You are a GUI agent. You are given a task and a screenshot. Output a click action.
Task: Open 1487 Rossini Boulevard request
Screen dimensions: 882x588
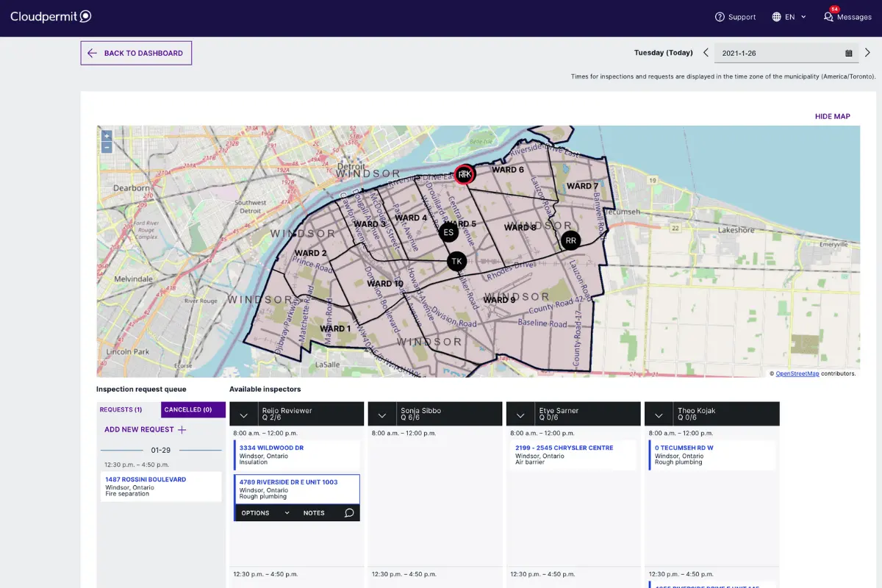coord(146,479)
